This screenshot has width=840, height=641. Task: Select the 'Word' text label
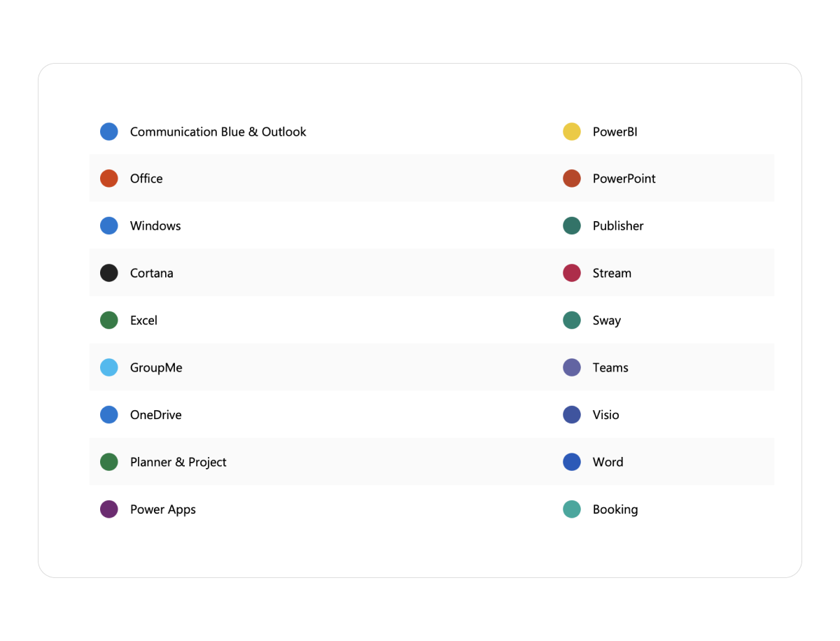(x=608, y=462)
